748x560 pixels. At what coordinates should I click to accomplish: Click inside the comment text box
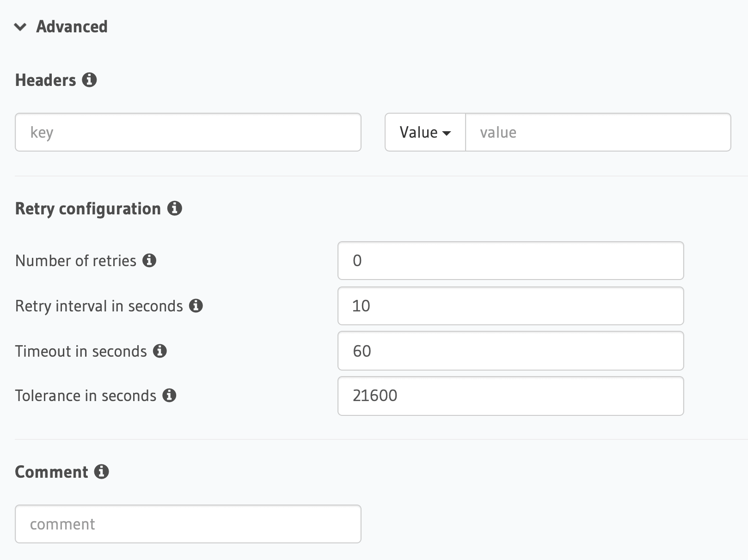coord(188,524)
